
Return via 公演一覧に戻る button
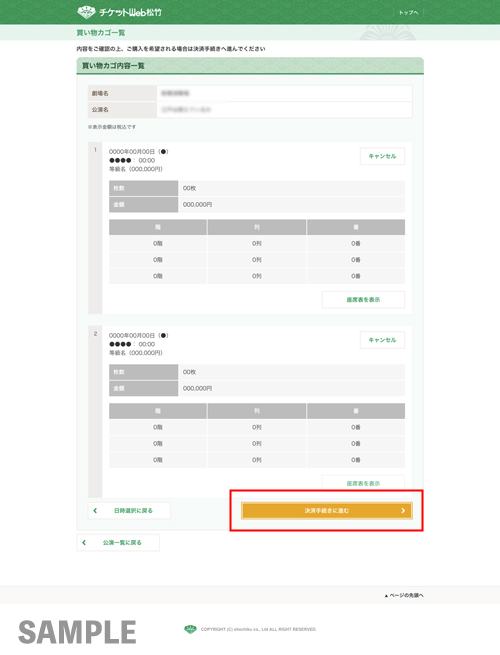click(118, 543)
